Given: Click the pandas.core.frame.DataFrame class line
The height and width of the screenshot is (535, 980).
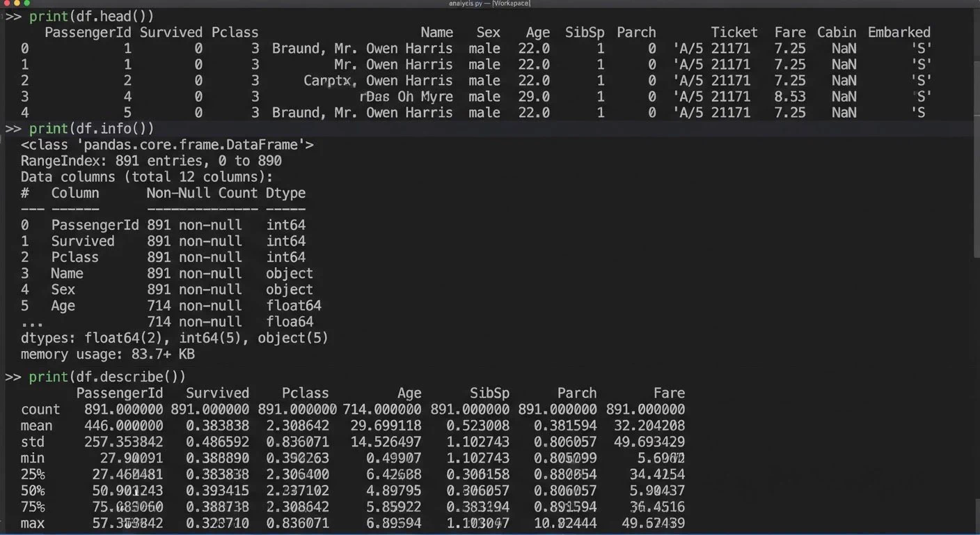Looking at the screenshot, I should pos(167,145).
